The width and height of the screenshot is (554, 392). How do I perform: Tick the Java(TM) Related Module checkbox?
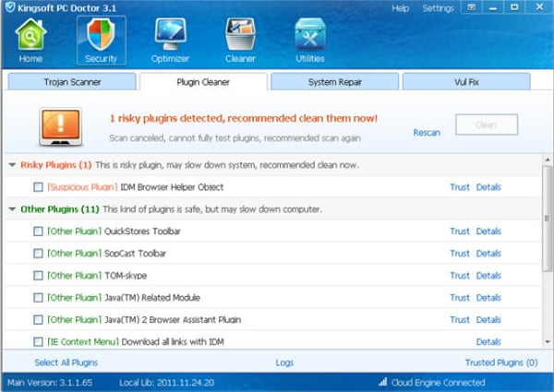[38, 297]
